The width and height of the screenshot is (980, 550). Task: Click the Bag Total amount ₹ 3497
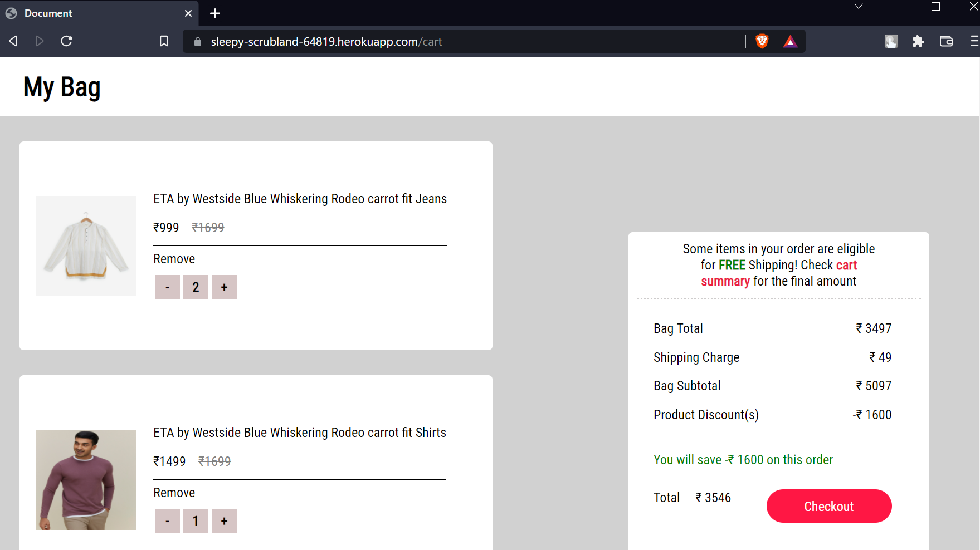click(x=874, y=328)
